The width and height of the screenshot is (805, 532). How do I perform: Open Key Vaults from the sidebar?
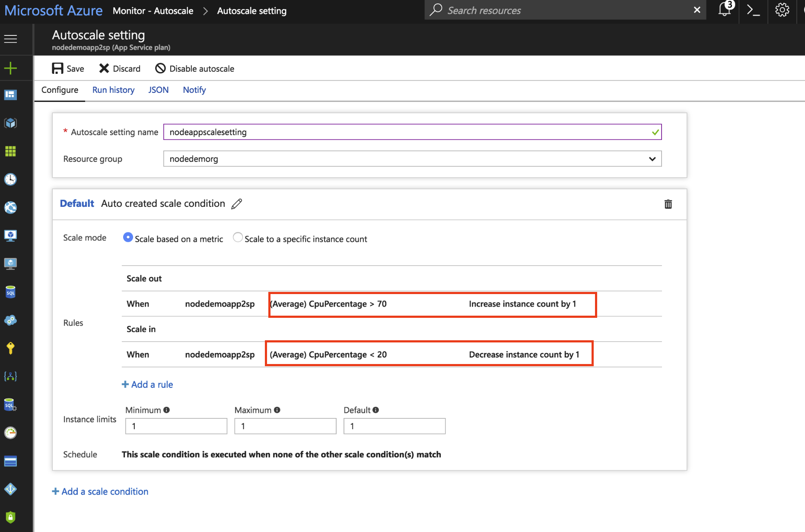click(x=10, y=348)
